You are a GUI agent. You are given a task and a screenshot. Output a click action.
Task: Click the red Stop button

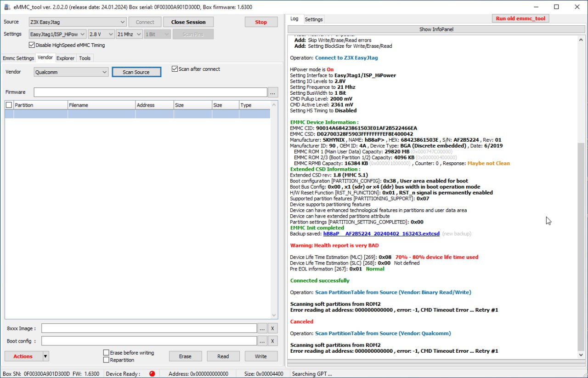[x=261, y=22]
